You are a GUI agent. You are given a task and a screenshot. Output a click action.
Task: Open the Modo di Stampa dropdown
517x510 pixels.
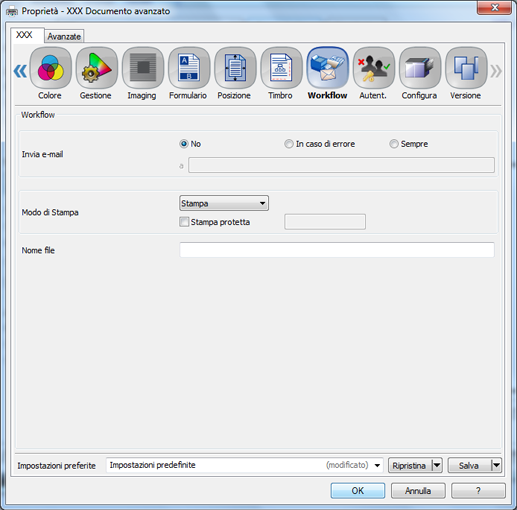(224, 203)
